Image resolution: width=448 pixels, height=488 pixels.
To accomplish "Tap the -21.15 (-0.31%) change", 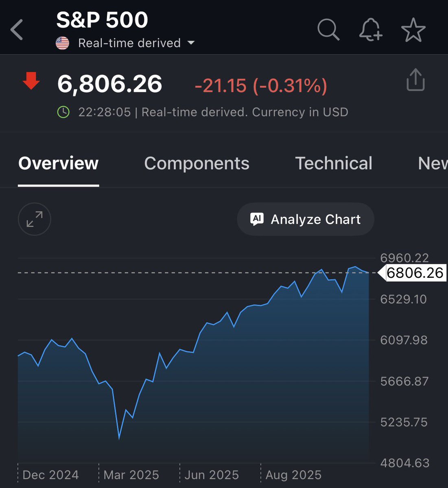I will (x=261, y=86).
